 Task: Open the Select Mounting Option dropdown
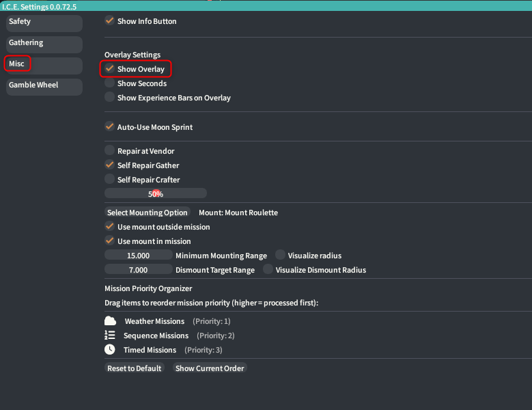[148, 213]
